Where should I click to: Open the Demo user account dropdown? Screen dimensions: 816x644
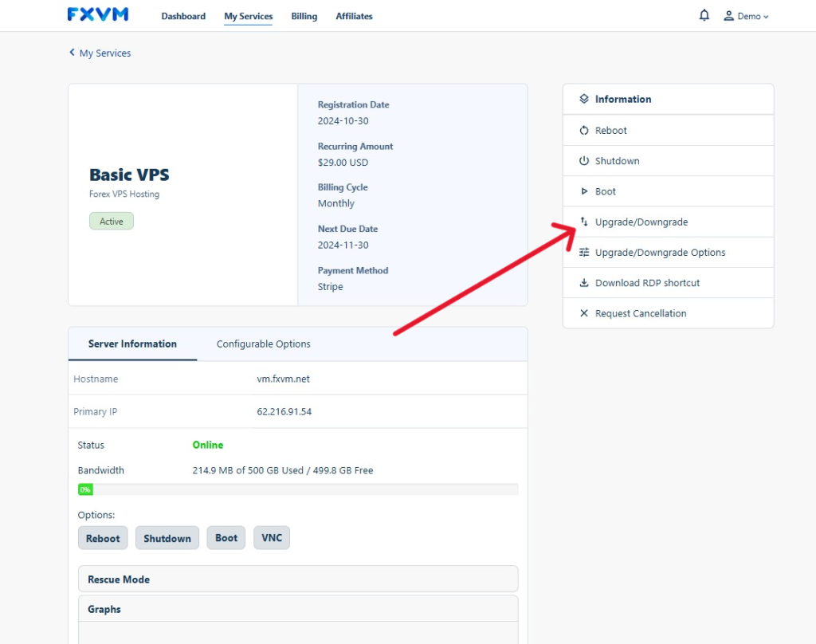point(747,16)
